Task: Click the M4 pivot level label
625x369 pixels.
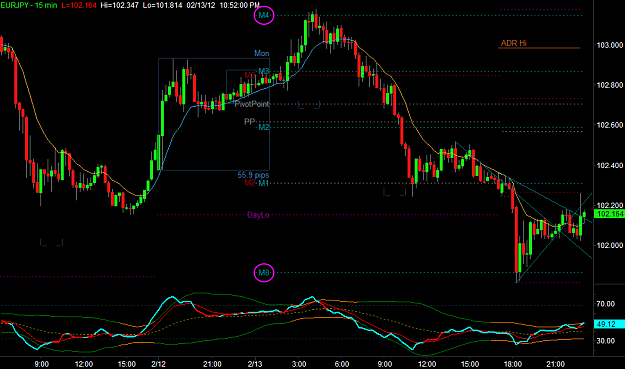Action: (263, 16)
